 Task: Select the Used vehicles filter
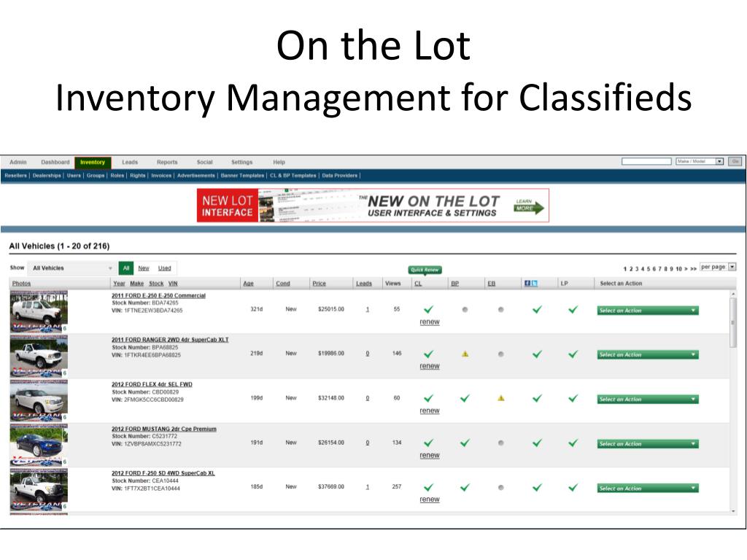(164, 268)
